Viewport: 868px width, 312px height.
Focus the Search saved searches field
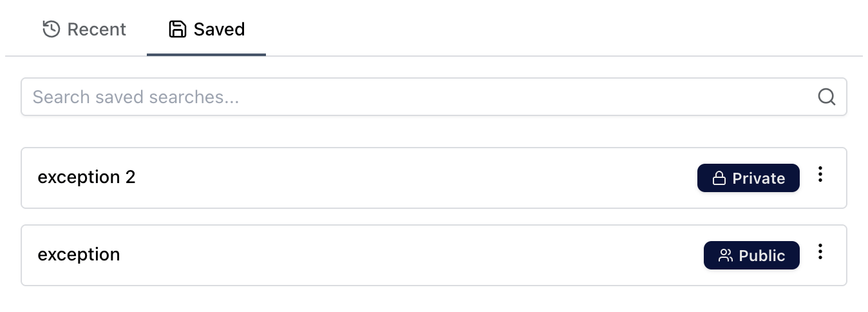pos(419,97)
